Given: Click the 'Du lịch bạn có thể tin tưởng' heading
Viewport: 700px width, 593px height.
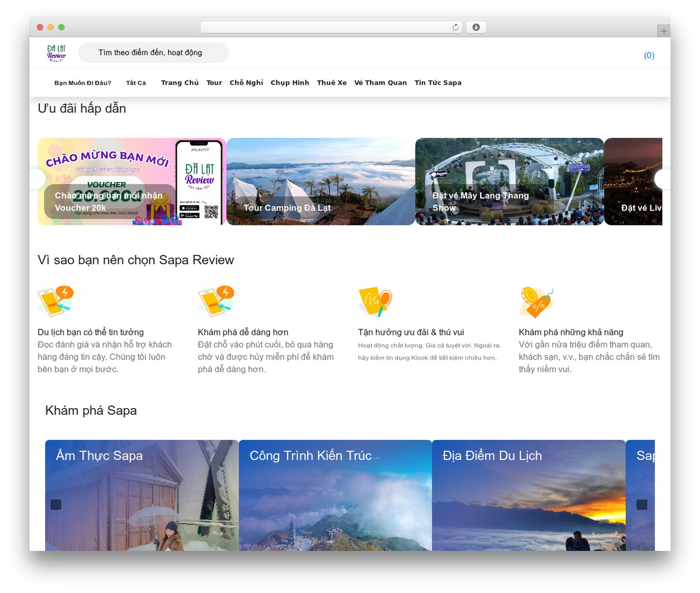Looking at the screenshot, I should (91, 332).
